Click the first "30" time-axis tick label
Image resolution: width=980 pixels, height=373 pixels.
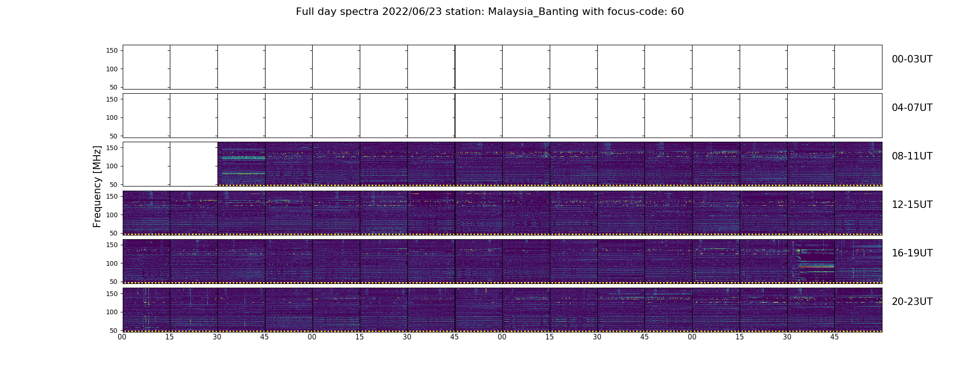point(217,337)
